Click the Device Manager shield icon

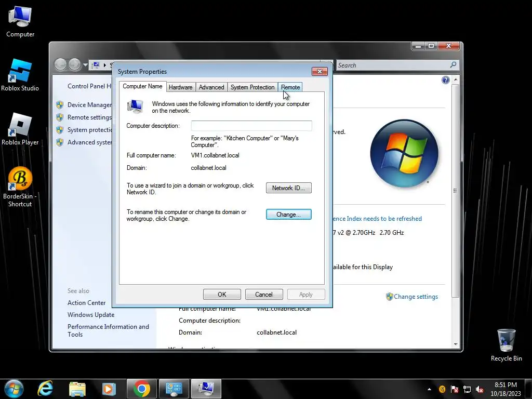pos(60,105)
